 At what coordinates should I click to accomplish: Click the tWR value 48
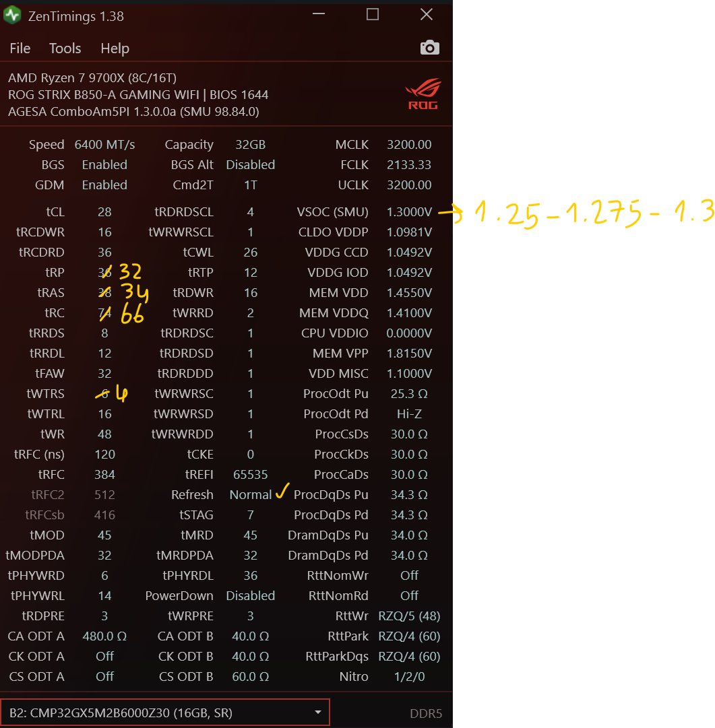coord(104,434)
